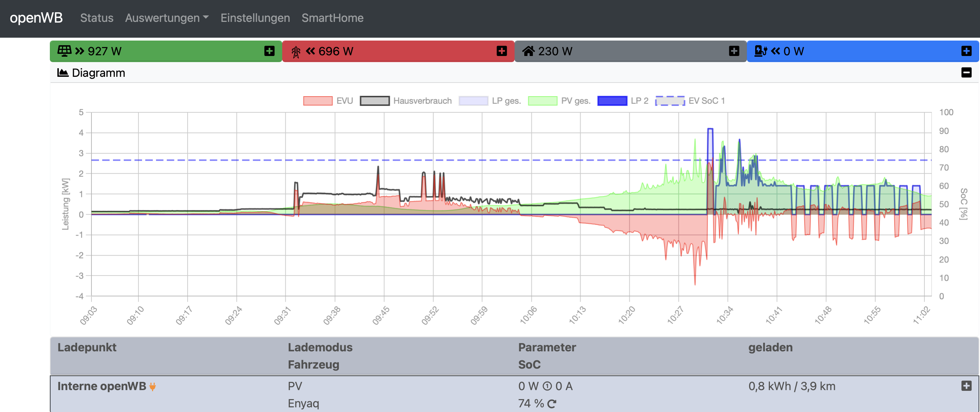Screen dimensions: 980x412
Task: Click the orange plug icon beside Interne openWB
Action: pyautogui.click(x=152, y=387)
